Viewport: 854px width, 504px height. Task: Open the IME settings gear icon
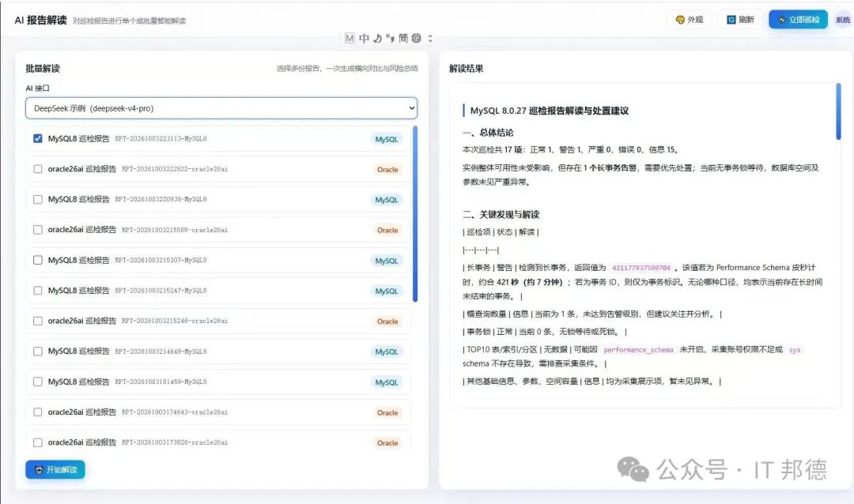click(x=416, y=38)
